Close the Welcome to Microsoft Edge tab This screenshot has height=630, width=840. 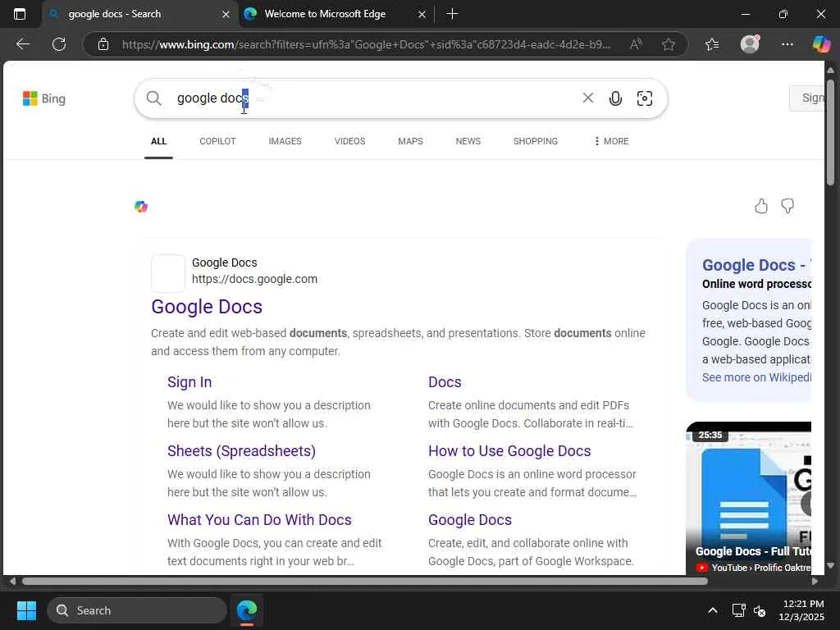(422, 15)
